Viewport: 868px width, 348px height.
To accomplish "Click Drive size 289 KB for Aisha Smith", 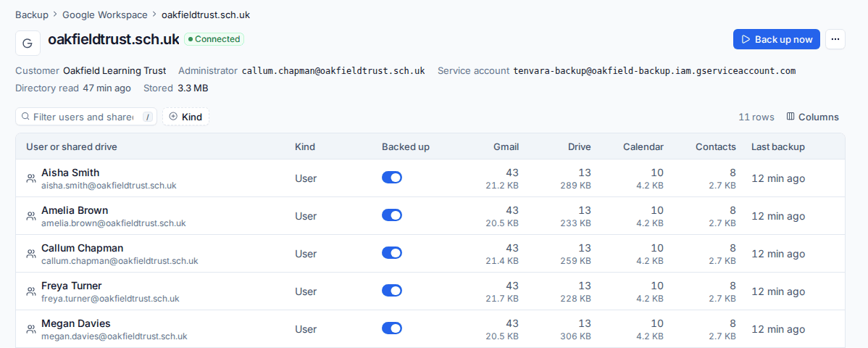I will (577, 186).
